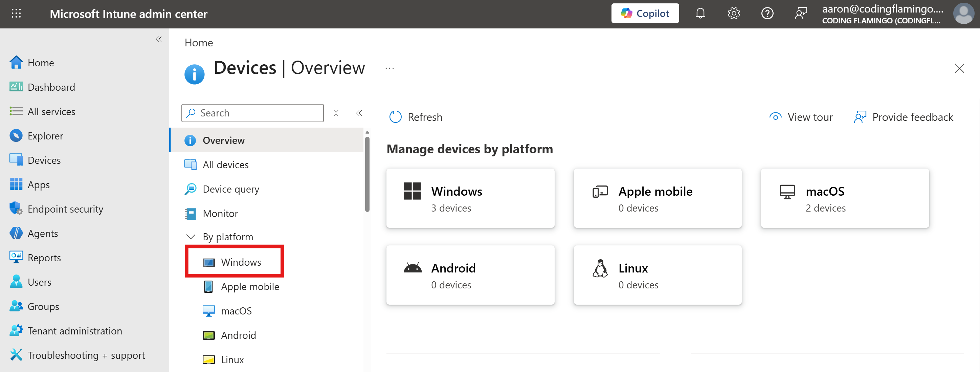
Task: Open Copilot from the header
Action: pos(645,14)
